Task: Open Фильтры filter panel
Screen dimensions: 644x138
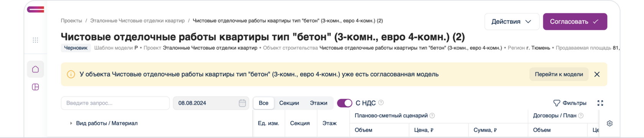Action: (570, 103)
